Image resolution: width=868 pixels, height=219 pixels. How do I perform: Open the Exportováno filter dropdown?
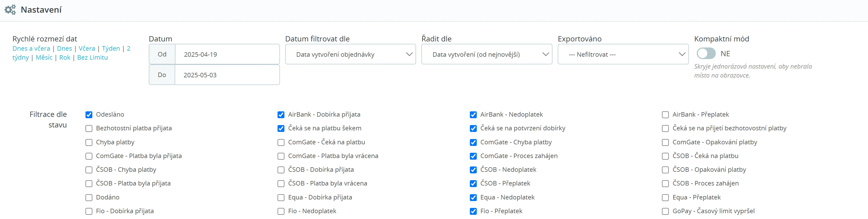[x=623, y=54]
